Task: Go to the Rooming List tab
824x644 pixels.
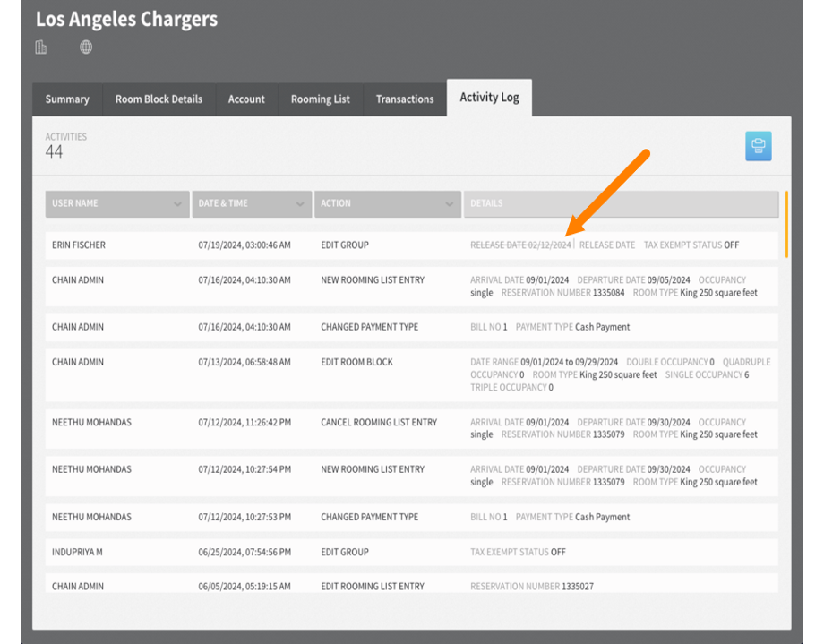Action: tap(321, 99)
